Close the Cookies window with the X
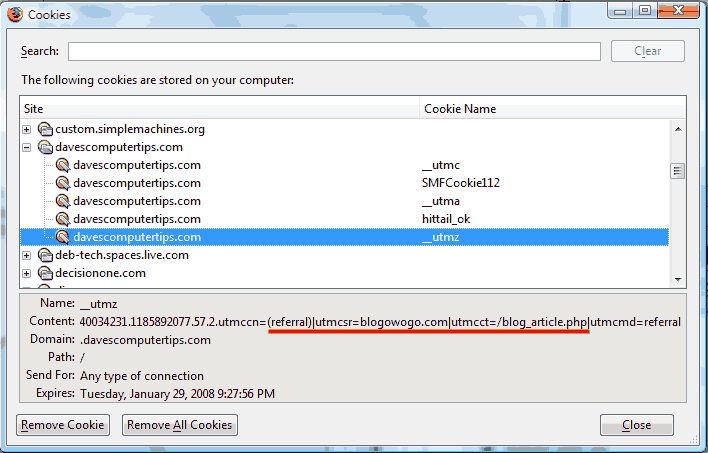Screen dimensions: 708x453 coord(678,10)
